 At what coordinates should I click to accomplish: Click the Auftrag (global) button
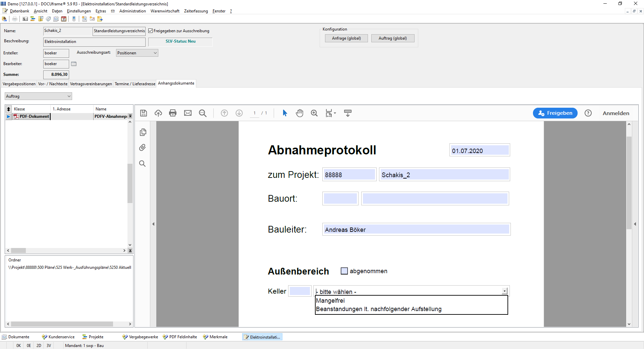click(393, 38)
